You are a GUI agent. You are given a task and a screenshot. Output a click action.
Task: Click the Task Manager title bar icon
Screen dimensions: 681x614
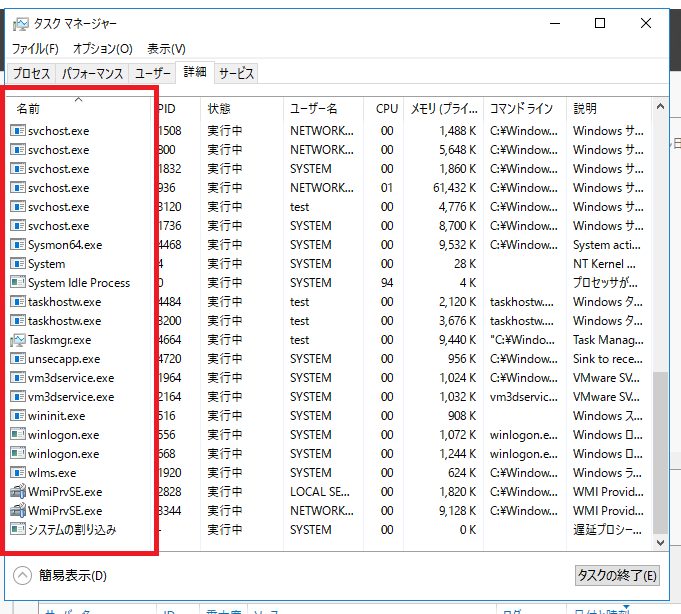point(20,24)
